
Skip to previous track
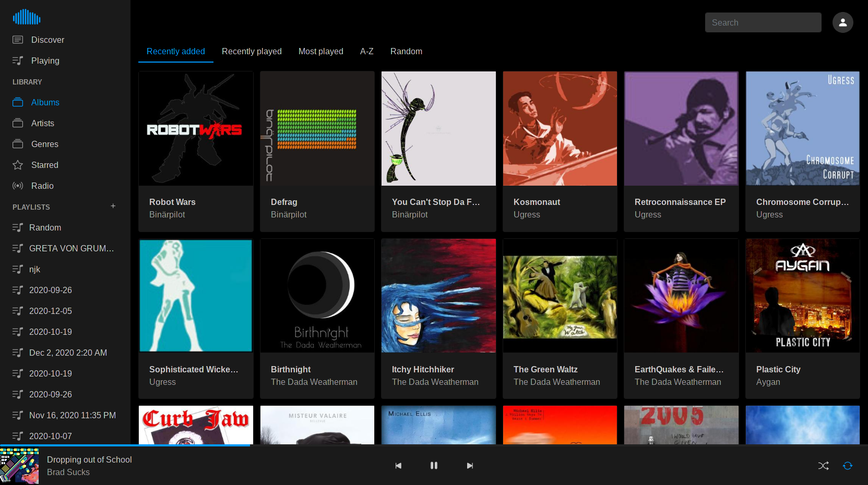398,466
